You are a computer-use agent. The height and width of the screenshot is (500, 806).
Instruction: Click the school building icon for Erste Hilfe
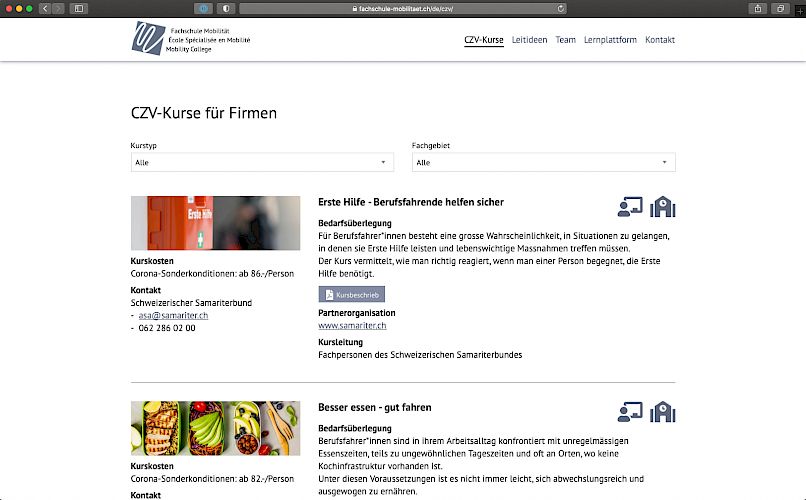(x=662, y=207)
